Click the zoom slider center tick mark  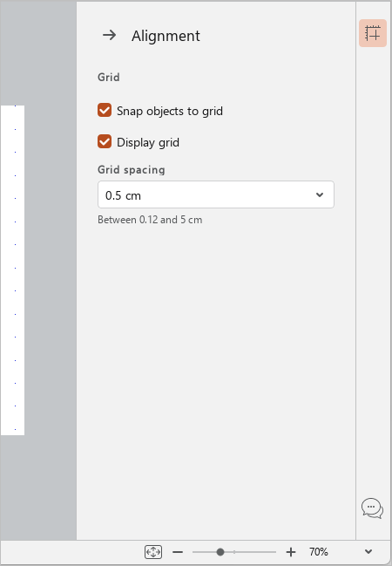click(234, 552)
